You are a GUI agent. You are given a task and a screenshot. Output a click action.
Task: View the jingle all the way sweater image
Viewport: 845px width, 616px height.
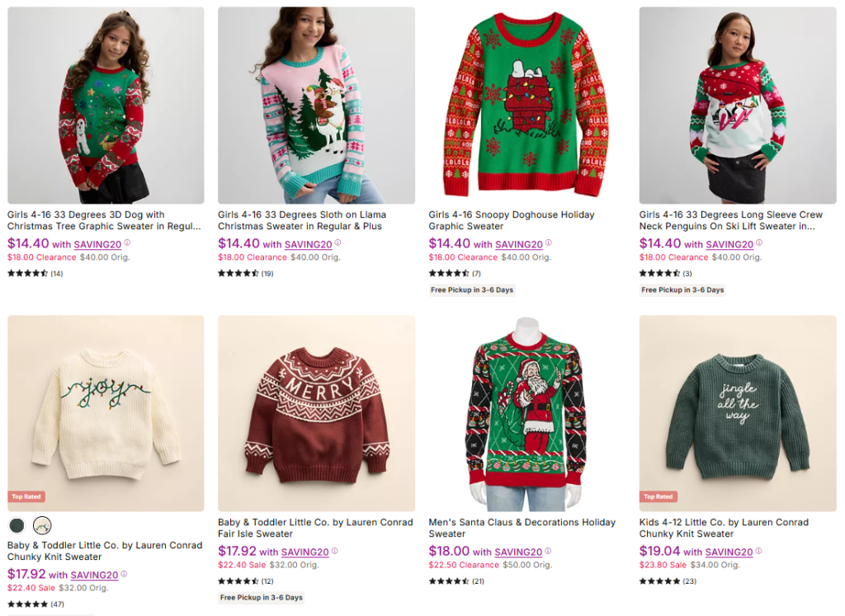tap(738, 413)
